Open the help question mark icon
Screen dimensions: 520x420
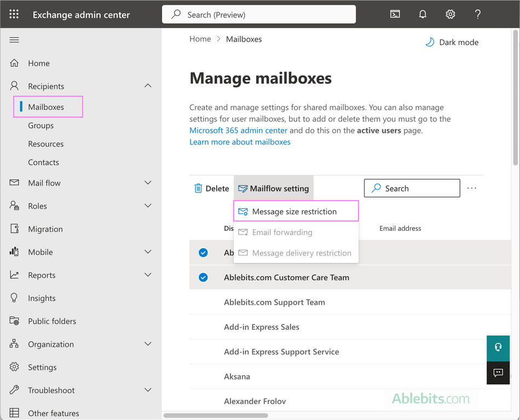point(477,14)
